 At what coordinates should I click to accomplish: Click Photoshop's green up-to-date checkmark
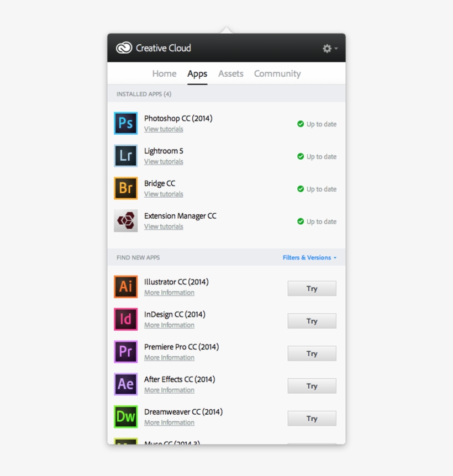pyautogui.click(x=301, y=124)
